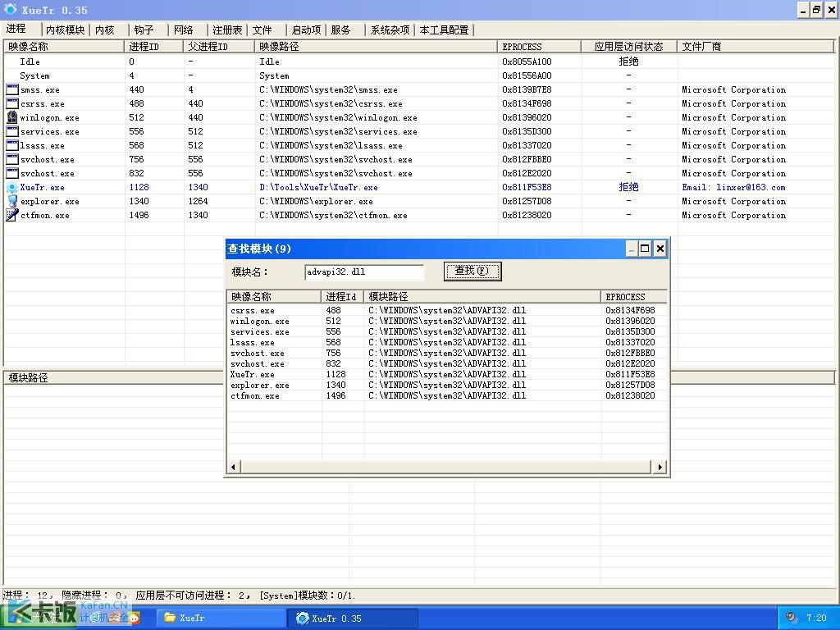Open XueTr folder taskbar button
Image resolution: width=840 pixels, height=630 pixels.
[221, 618]
